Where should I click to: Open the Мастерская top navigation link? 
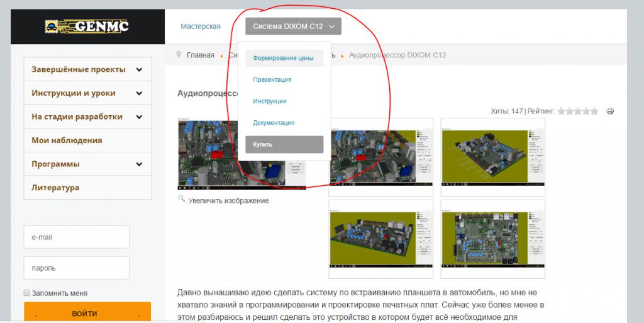(201, 26)
